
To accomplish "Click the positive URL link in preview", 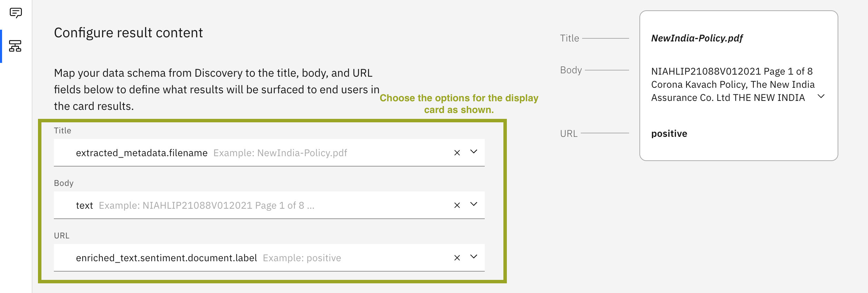I will click(x=669, y=134).
